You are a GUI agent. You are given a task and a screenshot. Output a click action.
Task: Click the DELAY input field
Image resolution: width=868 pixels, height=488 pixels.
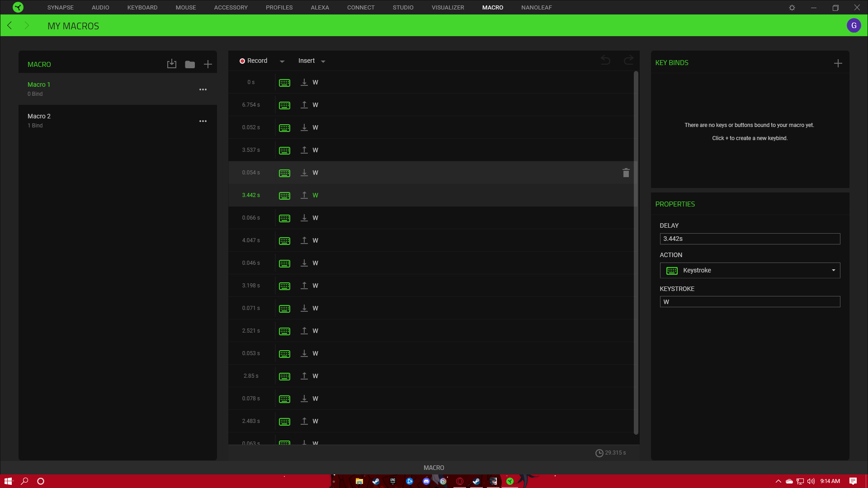(x=750, y=239)
